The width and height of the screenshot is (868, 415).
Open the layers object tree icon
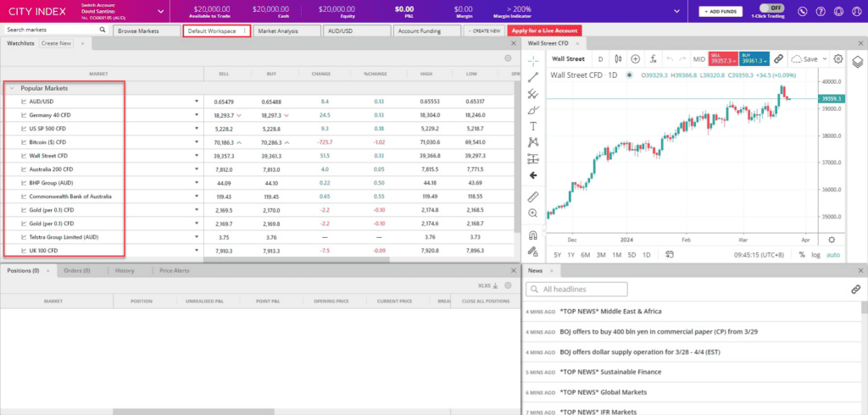click(x=857, y=61)
